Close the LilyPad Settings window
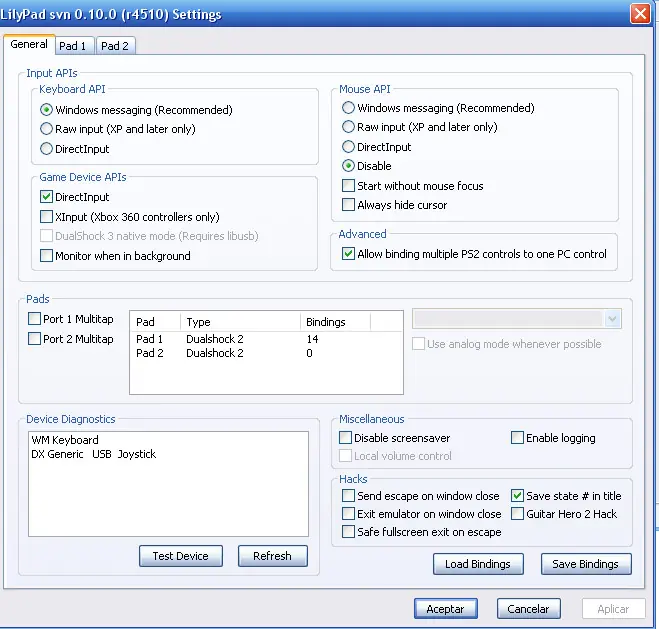659x629 pixels. coord(640,14)
